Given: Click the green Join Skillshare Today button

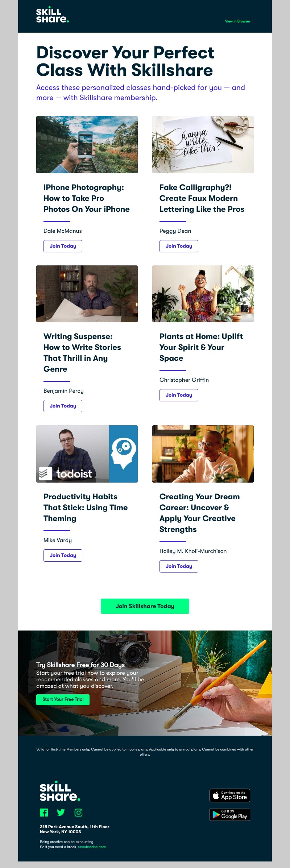Looking at the screenshot, I should coord(145,606).
